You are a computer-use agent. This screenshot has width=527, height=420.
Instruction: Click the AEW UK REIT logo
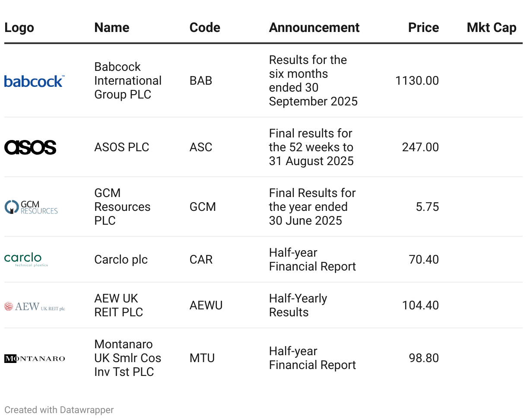pyautogui.click(x=35, y=306)
